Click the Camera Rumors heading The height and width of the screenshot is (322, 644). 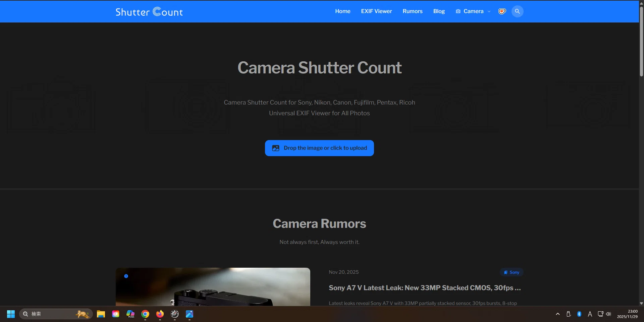coord(319,224)
